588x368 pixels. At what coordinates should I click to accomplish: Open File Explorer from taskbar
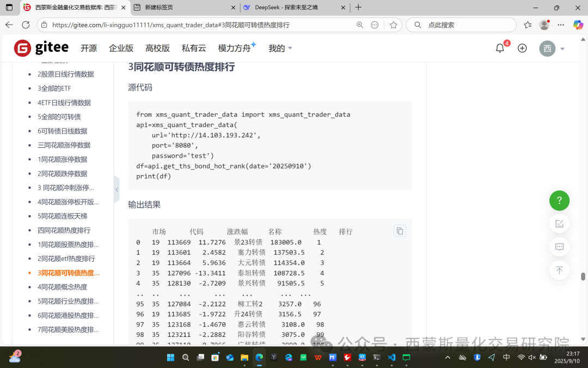[x=244, y=357]
